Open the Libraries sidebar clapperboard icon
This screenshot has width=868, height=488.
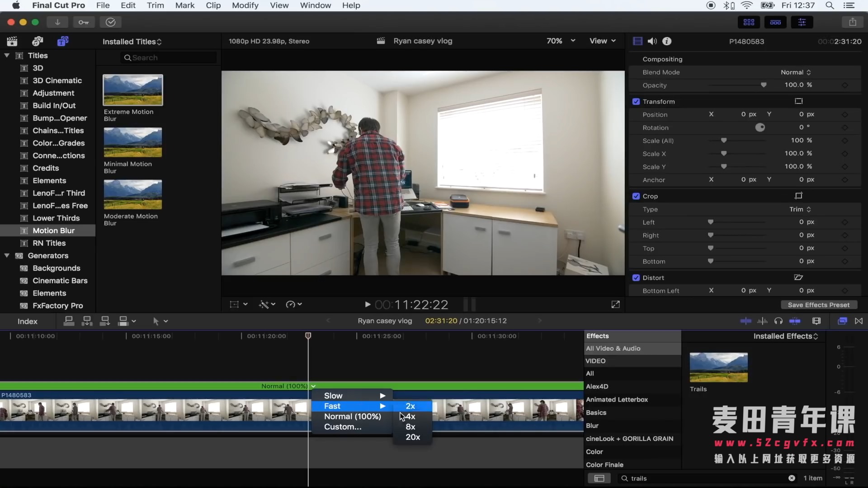pyautogui.click(x=12, y=42)
